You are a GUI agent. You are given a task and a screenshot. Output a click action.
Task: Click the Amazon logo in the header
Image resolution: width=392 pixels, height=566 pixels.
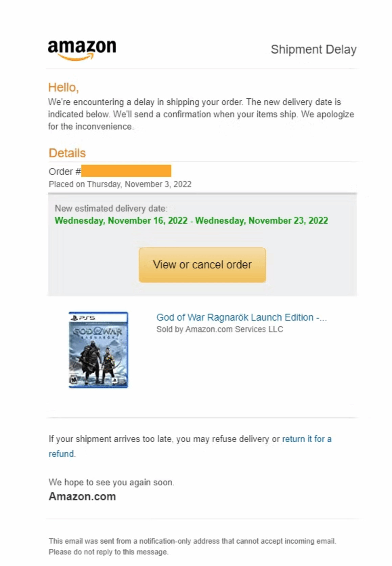[x=82, y=49]
